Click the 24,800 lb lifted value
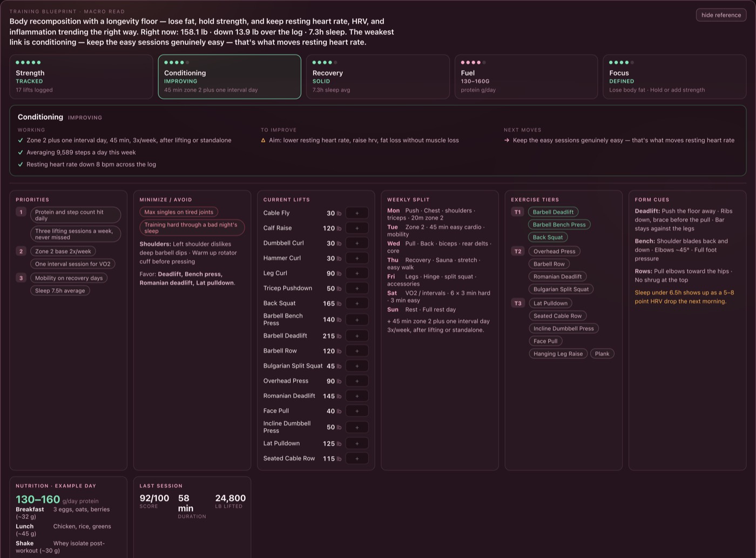 230,498
